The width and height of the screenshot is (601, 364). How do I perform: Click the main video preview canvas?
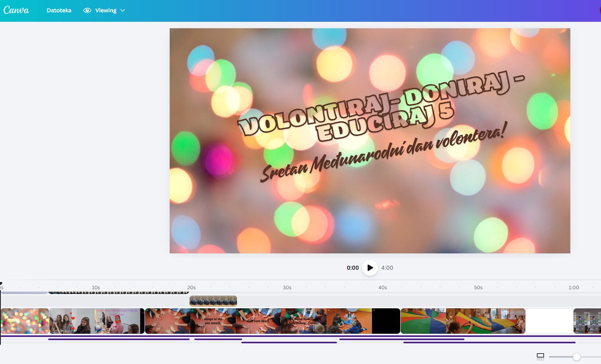(370, 140)
